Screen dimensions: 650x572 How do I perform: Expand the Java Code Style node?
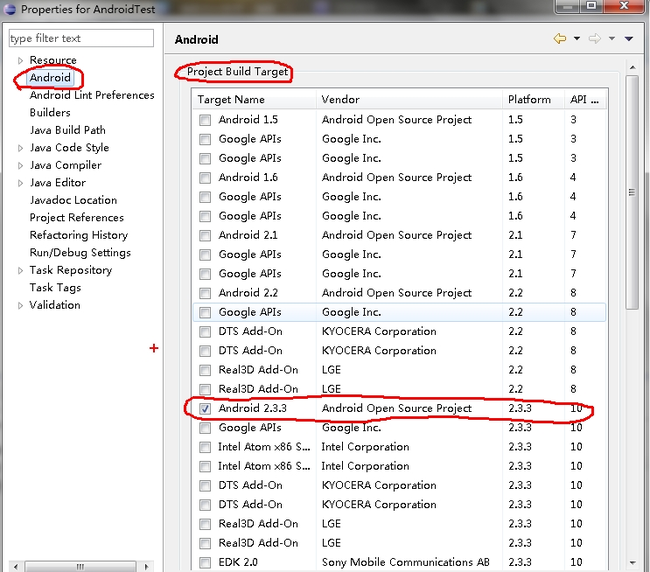[x=20, y=148]
